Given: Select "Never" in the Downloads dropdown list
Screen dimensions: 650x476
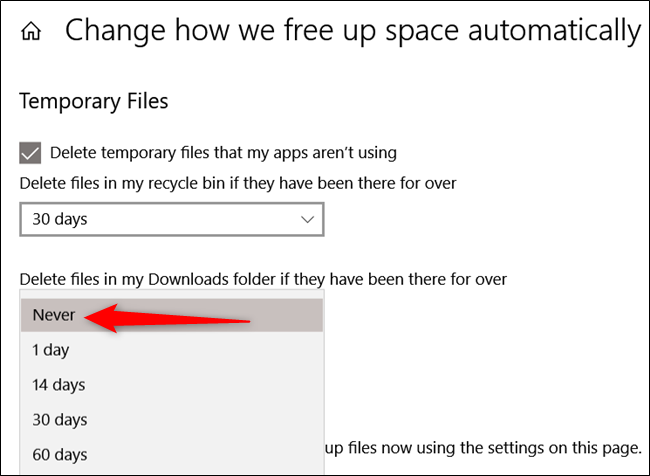Looking at the screenshot, I should [x=54, y=314].
